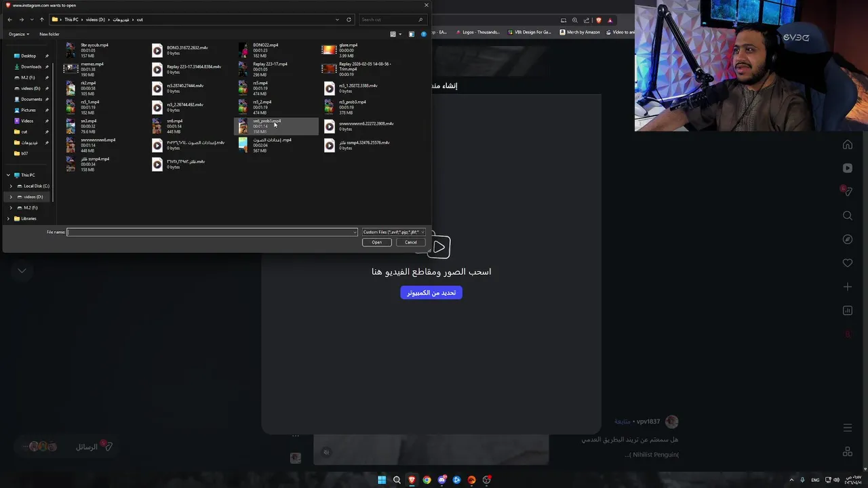868x488 pixels.
Task: Open Instagram dashboard chart icon
Action: 848,310
